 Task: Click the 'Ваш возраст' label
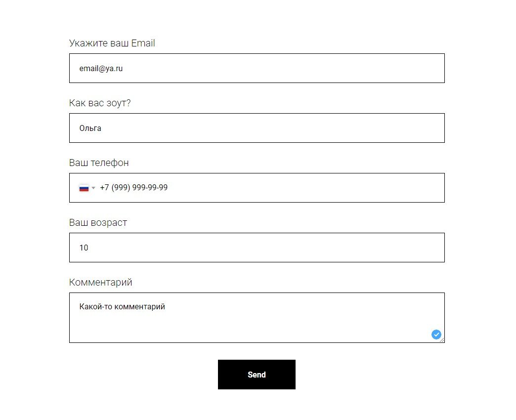click(98, 223)
